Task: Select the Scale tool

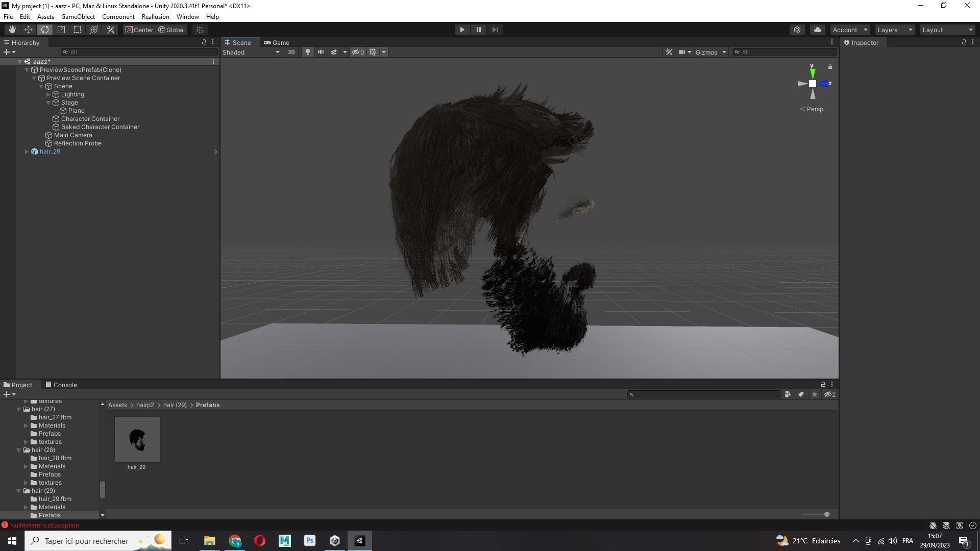Action: (x=61, y=30)
